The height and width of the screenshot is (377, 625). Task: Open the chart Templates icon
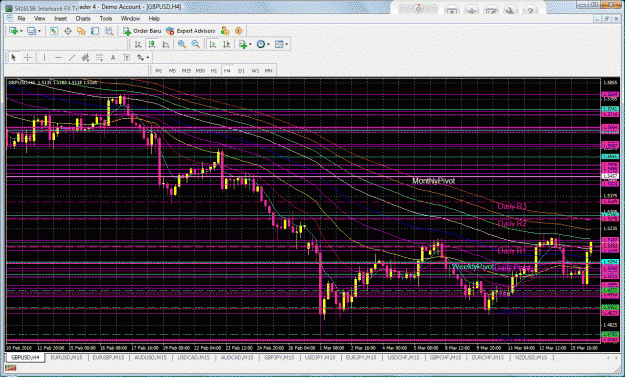279,44
